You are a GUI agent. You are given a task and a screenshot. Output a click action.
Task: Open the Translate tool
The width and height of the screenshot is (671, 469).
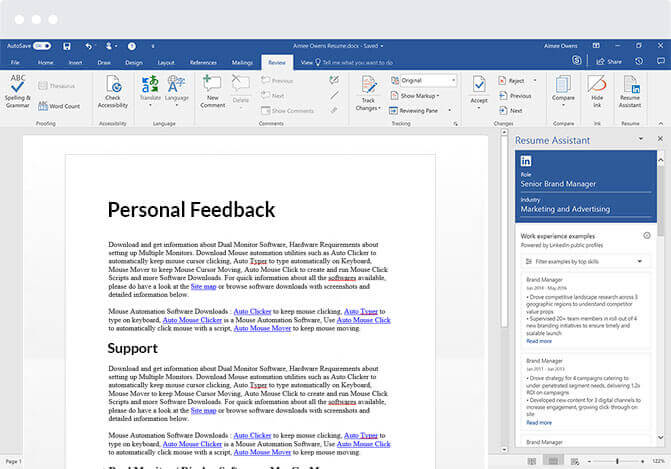click(150, 90)
